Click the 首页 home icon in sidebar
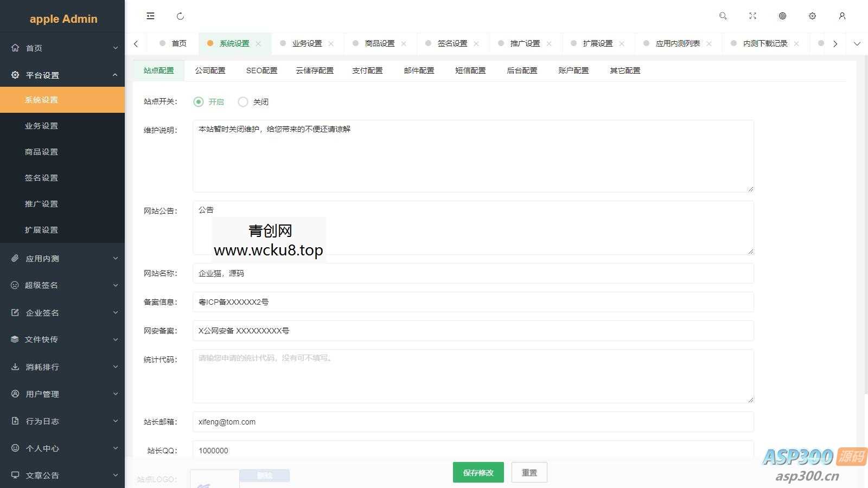 [x=16, y=48]
